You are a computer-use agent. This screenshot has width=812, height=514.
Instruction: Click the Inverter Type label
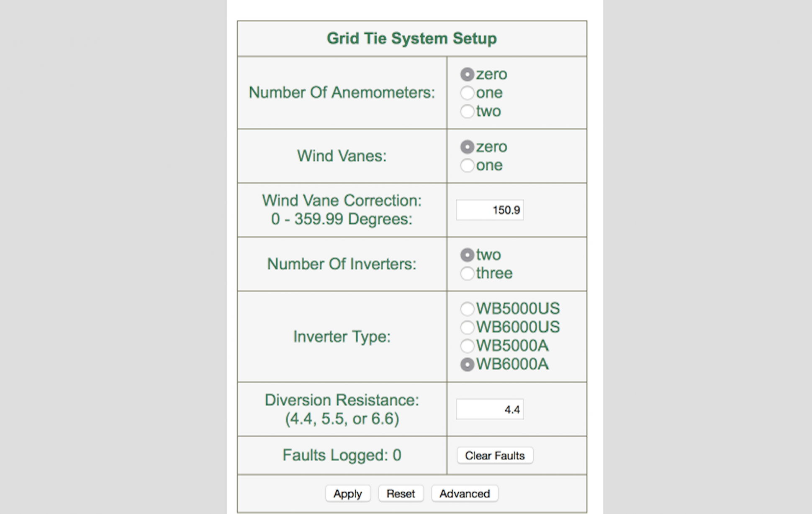[x=342, y=336]
